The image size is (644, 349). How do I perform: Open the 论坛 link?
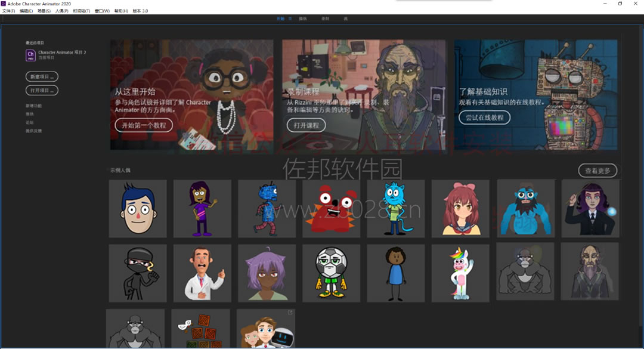coord(30,122)
